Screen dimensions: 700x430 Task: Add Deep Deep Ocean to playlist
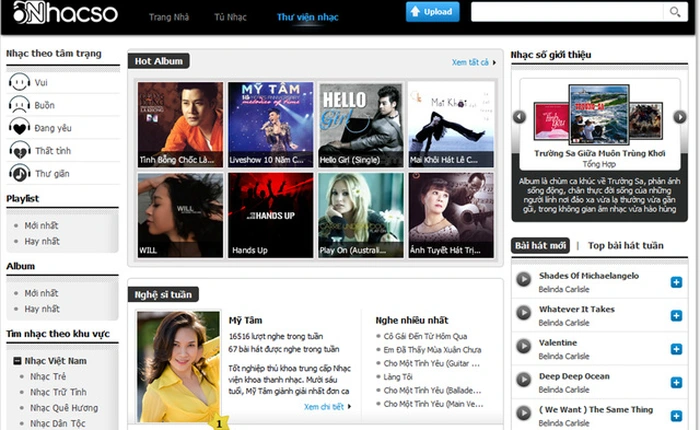point(677,382)
